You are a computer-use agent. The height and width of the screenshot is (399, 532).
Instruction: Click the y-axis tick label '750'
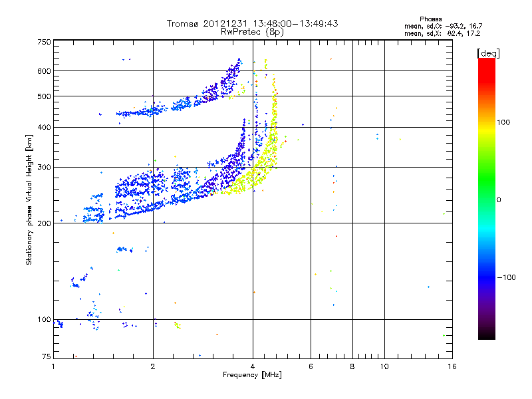pyautogui.click(x=44, y=42)
